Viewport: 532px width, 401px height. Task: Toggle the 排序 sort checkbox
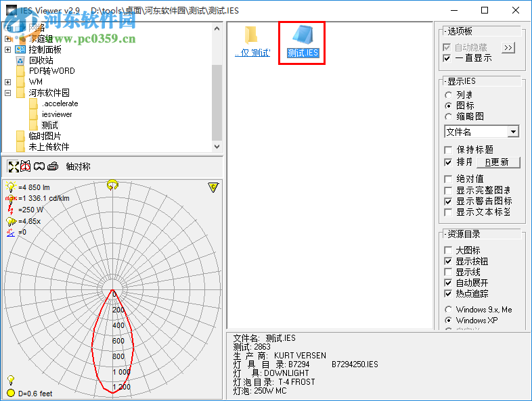[x=448, y=162]
